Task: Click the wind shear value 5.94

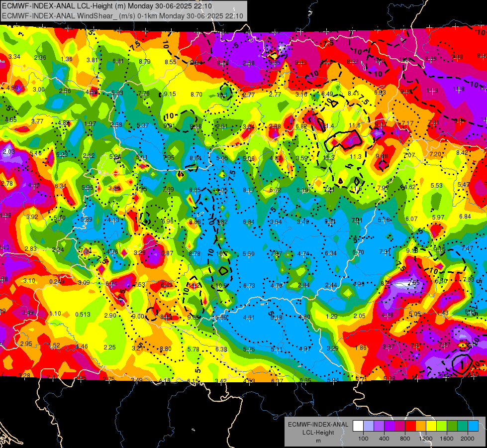Action: (333, 380)
